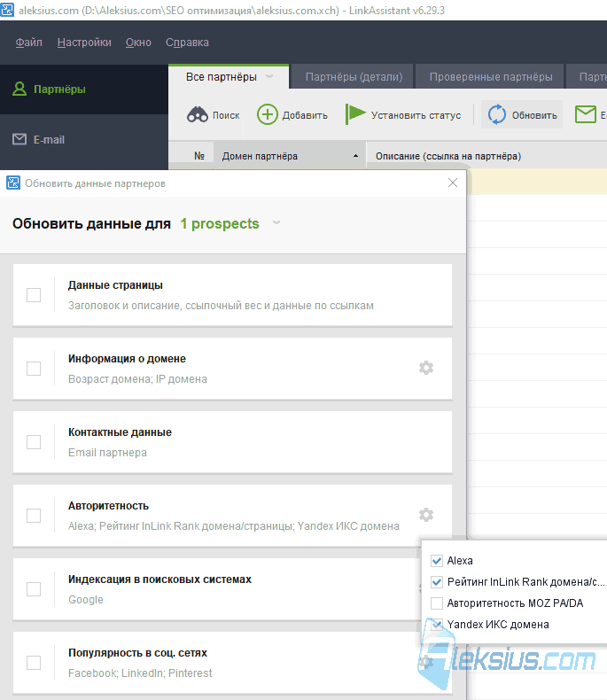This screenshot has height=700, width=607.
Task: Close the Обновить данные партнеров dialog
Action: pos(453,183)
